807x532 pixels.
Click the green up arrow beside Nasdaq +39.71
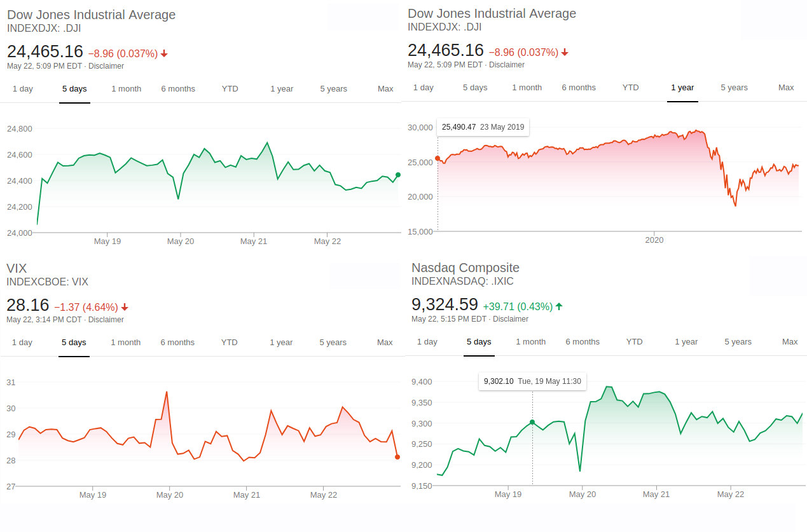click(x=559, y=306)
